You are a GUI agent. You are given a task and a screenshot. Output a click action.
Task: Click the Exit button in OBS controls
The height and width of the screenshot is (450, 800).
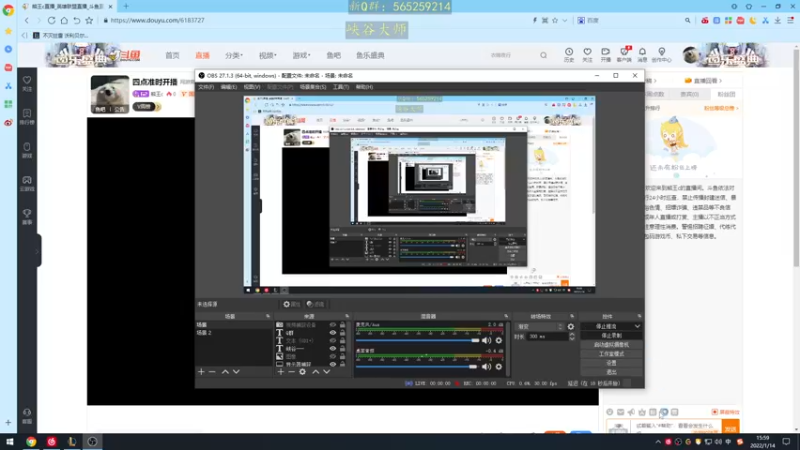point(611,372)
